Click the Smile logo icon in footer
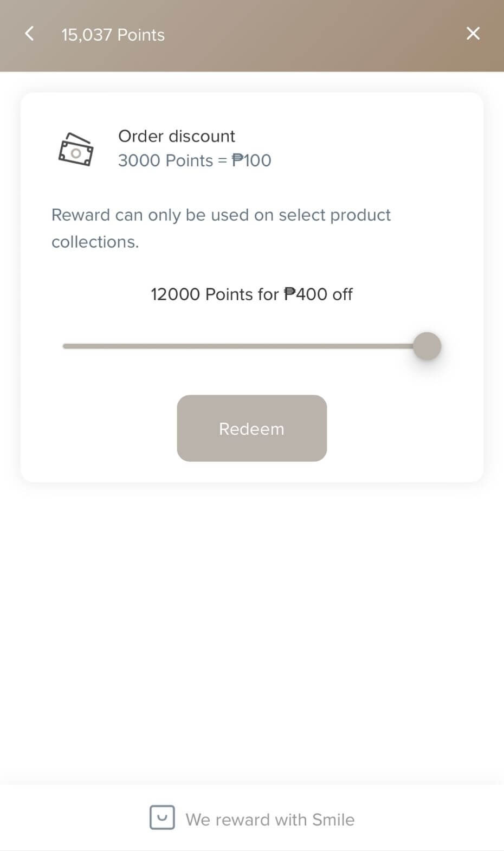 pyautogui.click(x=162, y=817)
